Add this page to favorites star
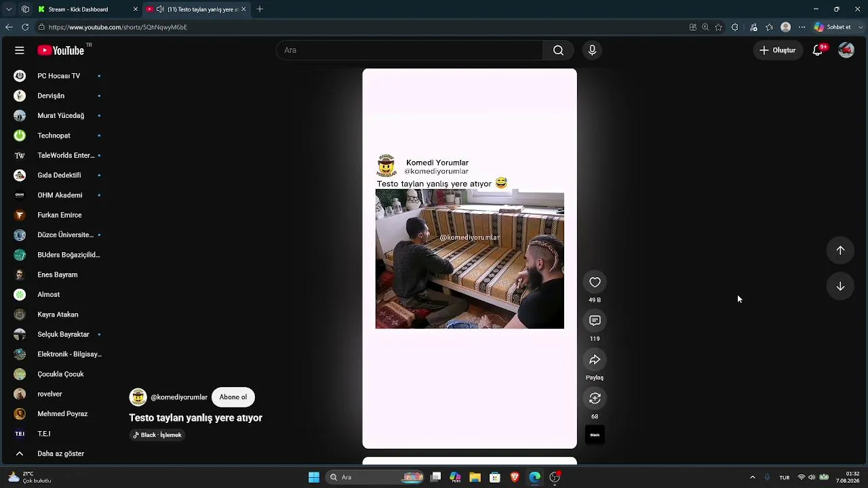868x488 pixels. (719, 27)
